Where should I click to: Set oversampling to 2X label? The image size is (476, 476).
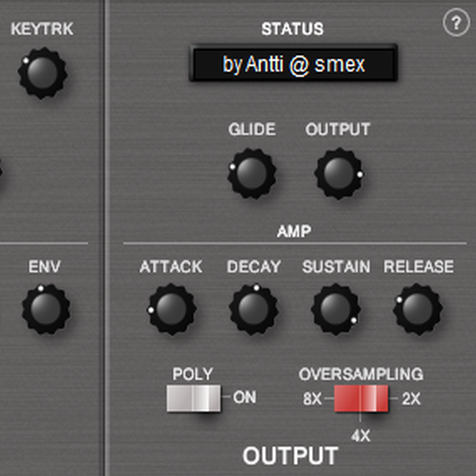[411, 399]
